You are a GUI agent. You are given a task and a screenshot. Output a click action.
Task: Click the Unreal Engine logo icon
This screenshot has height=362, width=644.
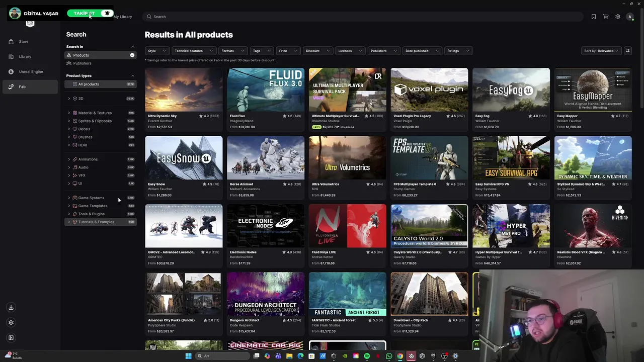click(11, 71)
